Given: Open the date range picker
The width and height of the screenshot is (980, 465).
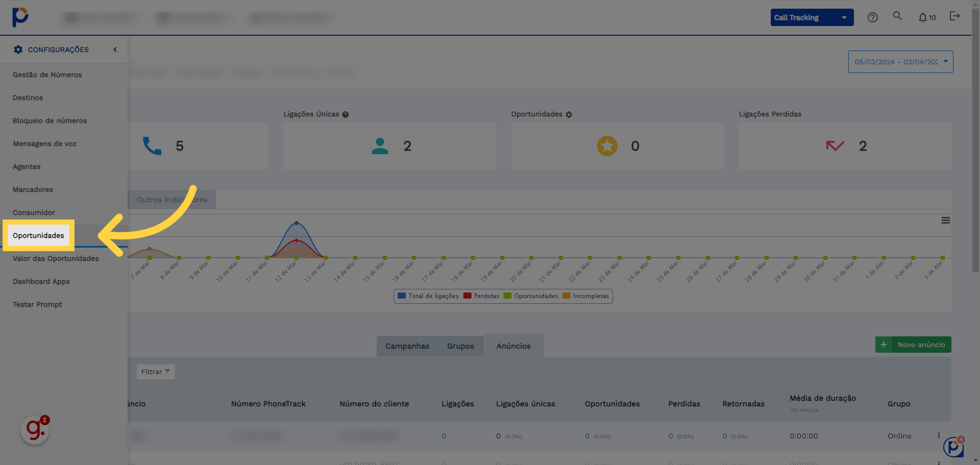Looking at the screenshot, I should (x=900, y=62).
